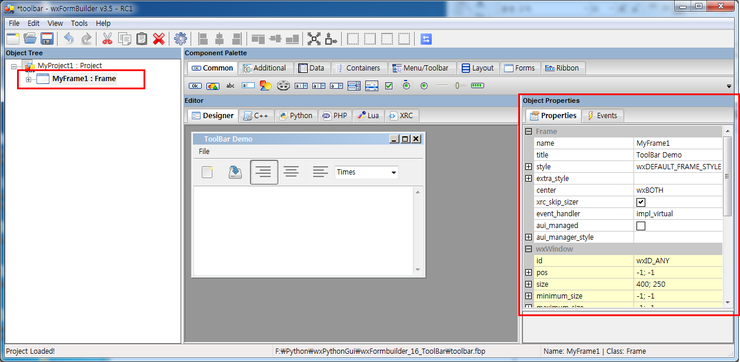Apply align center vertically in main toolbar

coord(275,39)
